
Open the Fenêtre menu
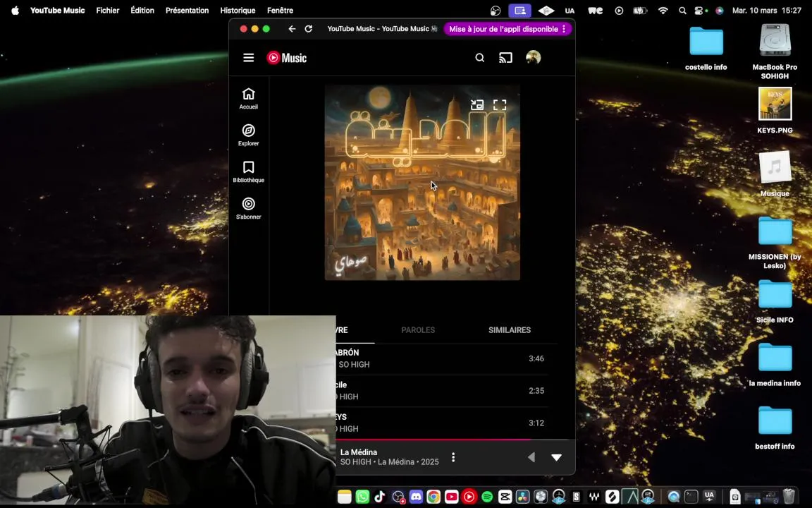(x=280, y=11)
